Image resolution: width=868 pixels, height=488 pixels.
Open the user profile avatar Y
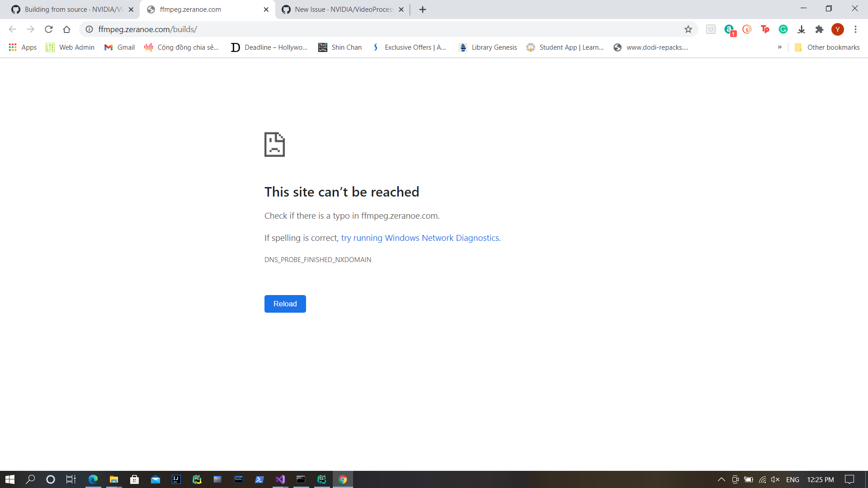click(837, 29)
